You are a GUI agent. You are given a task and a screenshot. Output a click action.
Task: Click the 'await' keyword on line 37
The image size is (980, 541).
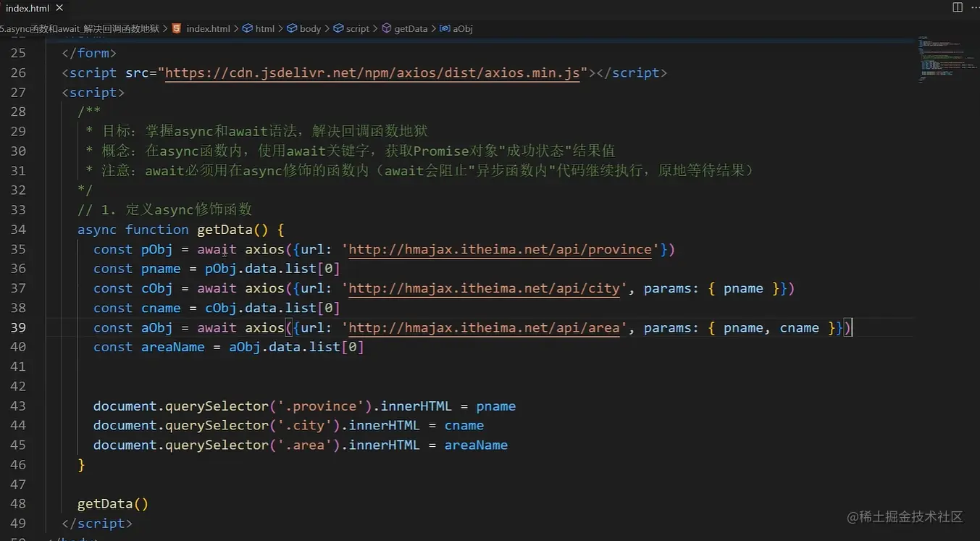pyautogui.click(x=217, y=288)
